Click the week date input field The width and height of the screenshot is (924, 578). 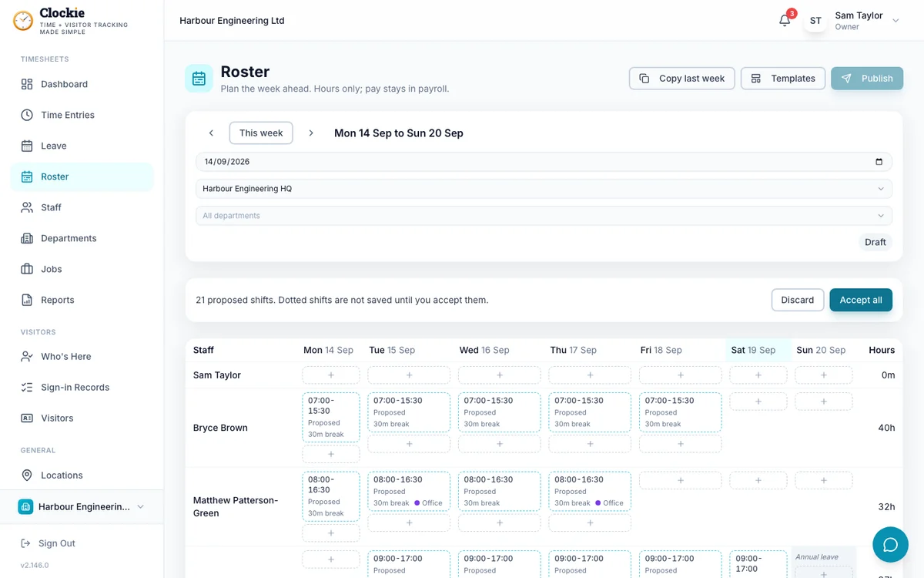[544, 162]
